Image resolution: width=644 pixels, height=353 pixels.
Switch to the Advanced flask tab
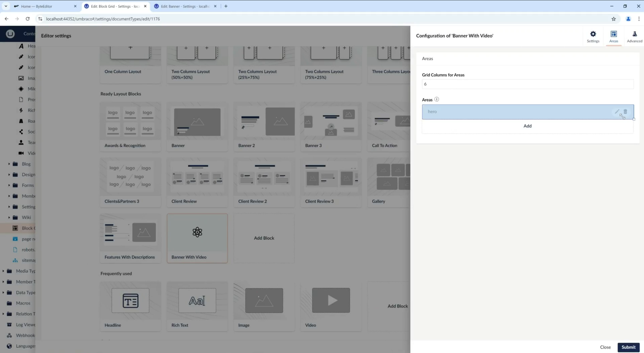click(634, 37)
